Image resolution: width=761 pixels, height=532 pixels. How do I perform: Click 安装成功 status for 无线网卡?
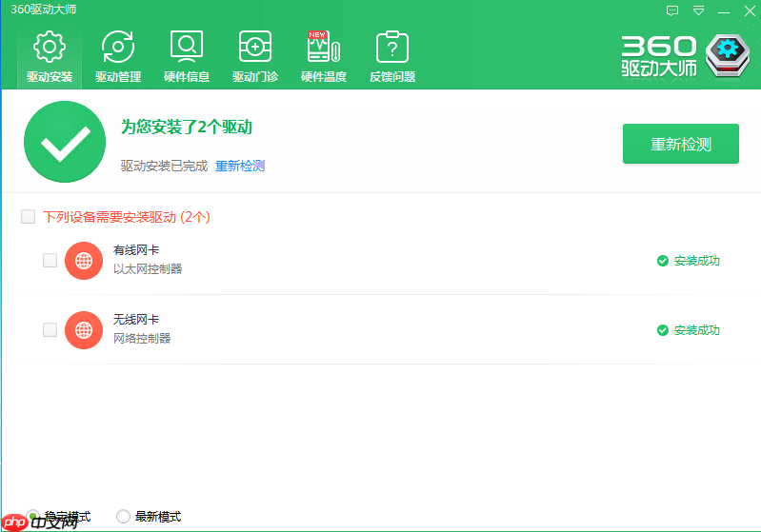pos(689,330)
